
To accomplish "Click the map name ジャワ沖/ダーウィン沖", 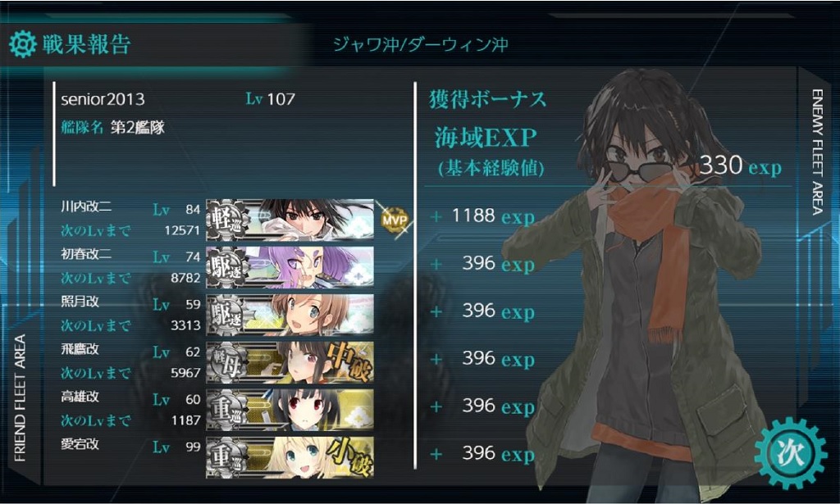I will click(421, 44).
